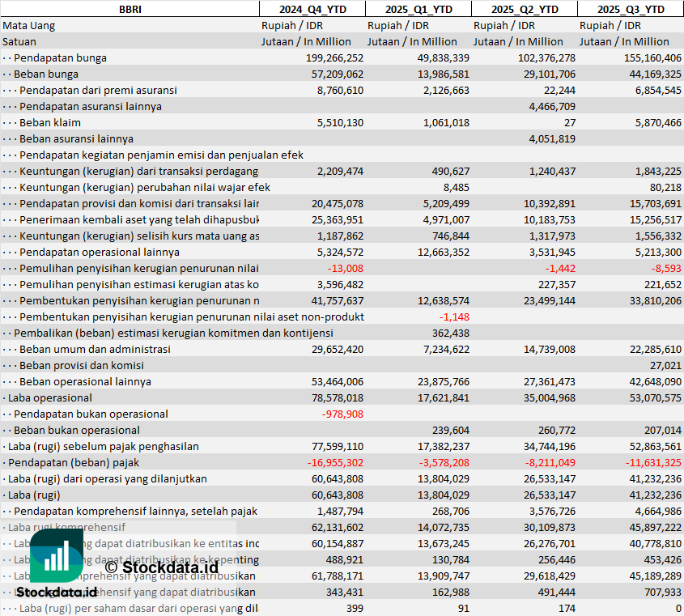Screen dimensions: 684x616
Task: Click the Stockdata.id green chart logo
Action: [x=57, y=557]
